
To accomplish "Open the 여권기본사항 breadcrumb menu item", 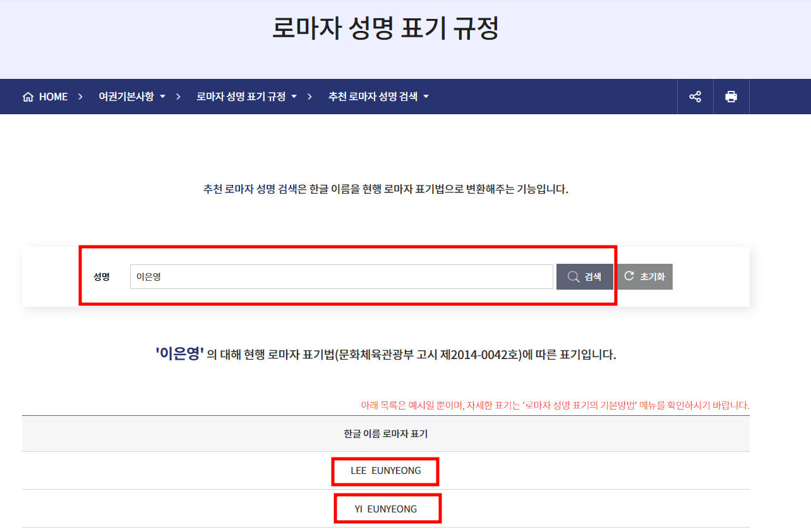I will (128, 96).
